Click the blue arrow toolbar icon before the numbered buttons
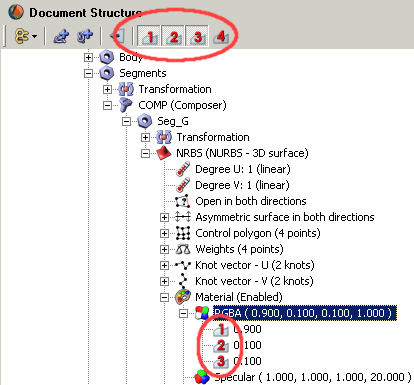414x385 pixels. click(118, 36)
